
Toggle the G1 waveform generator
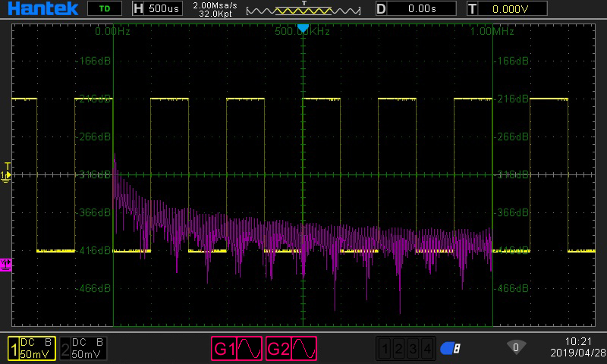tap(237, 349)
